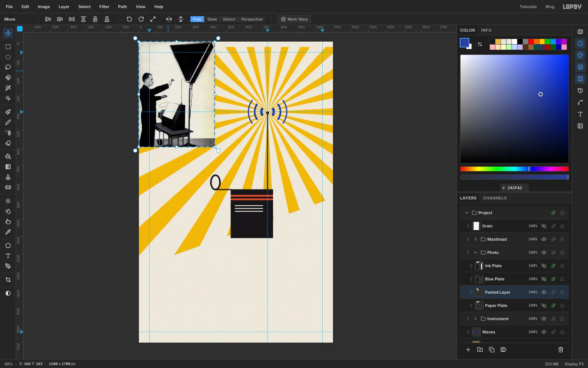The height and width of the screenshot is (368, 588).
Task: Click the hex color input field
Action: tap(514, 188)
